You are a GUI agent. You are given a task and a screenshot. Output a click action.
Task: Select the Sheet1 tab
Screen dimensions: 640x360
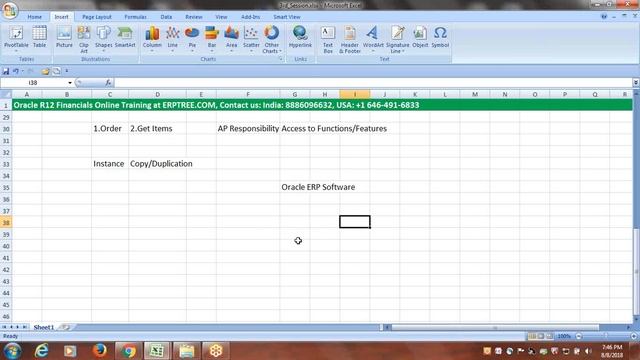(x=44, y=327)
